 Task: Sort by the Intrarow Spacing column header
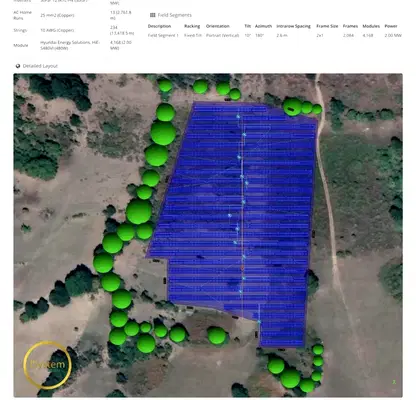pos(293,26)
